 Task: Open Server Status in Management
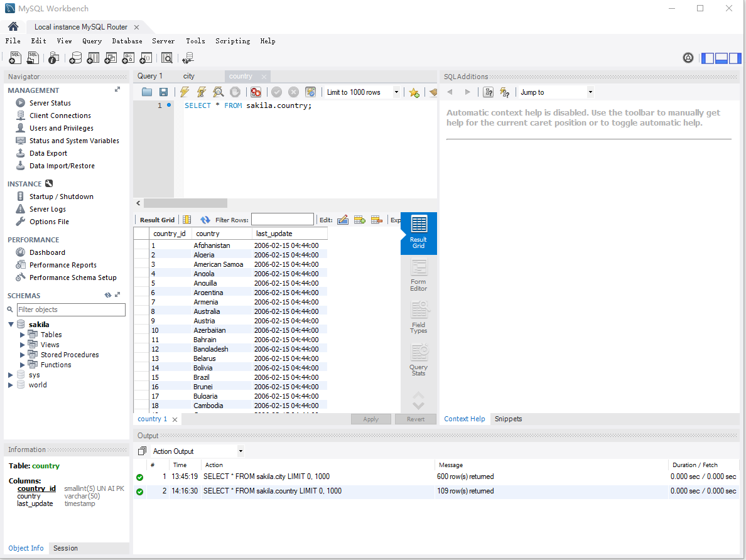[50, 103]
